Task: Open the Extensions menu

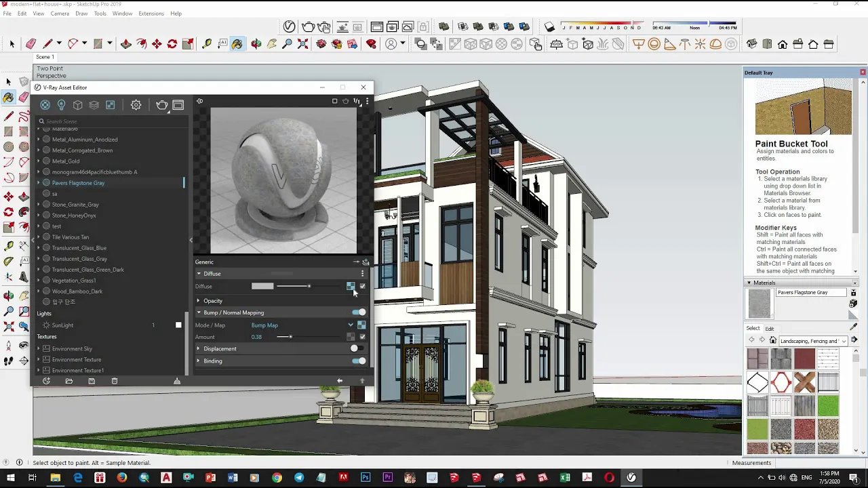Action: point(151,14)
